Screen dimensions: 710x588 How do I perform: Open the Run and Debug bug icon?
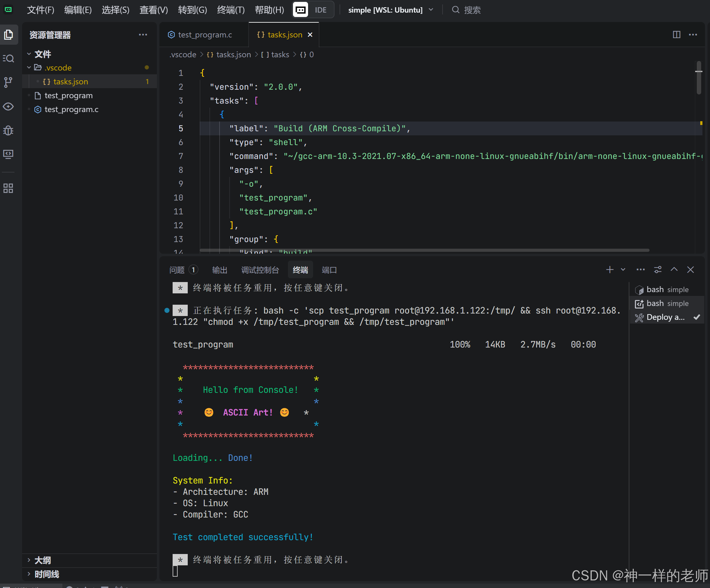pyautogui.click(x=9, y=130)
